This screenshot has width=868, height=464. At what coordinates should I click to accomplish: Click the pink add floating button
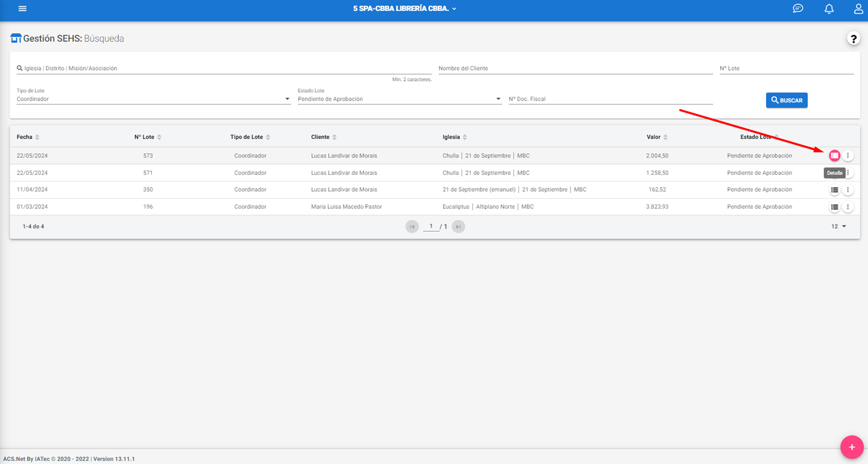tap(852, 447)
